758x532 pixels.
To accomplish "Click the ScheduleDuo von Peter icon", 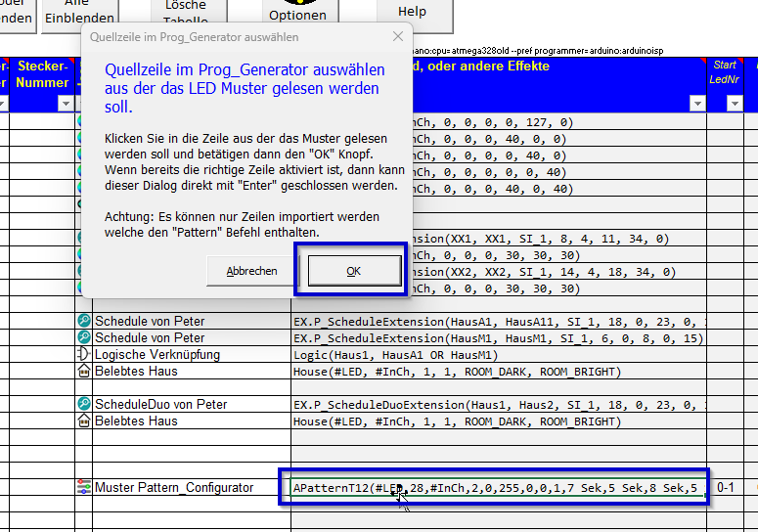I will 83,405.
